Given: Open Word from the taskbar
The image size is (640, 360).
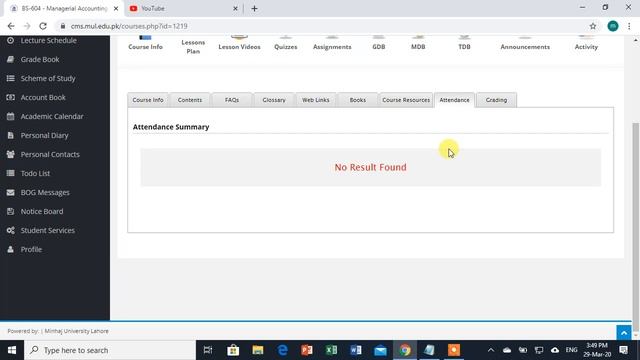Looking at the screenshot, I should [356, 350].
